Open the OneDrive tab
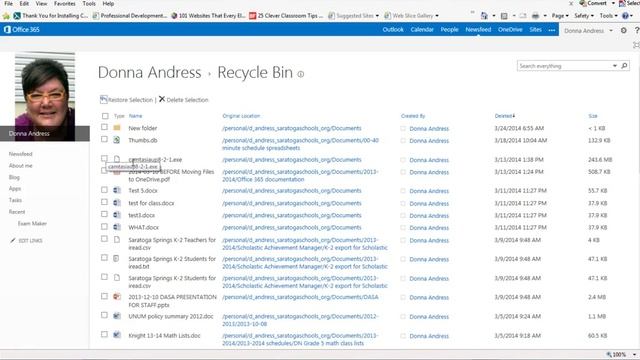This screenshot has height=360, width=640. tap(510, 30)
